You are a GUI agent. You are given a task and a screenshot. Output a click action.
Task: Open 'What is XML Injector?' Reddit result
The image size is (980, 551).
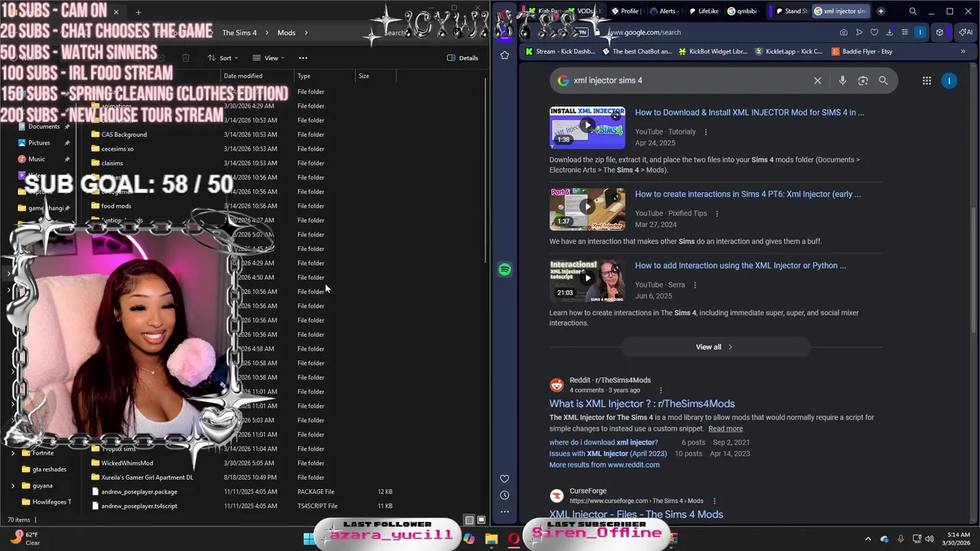click(x=642, y=404)
